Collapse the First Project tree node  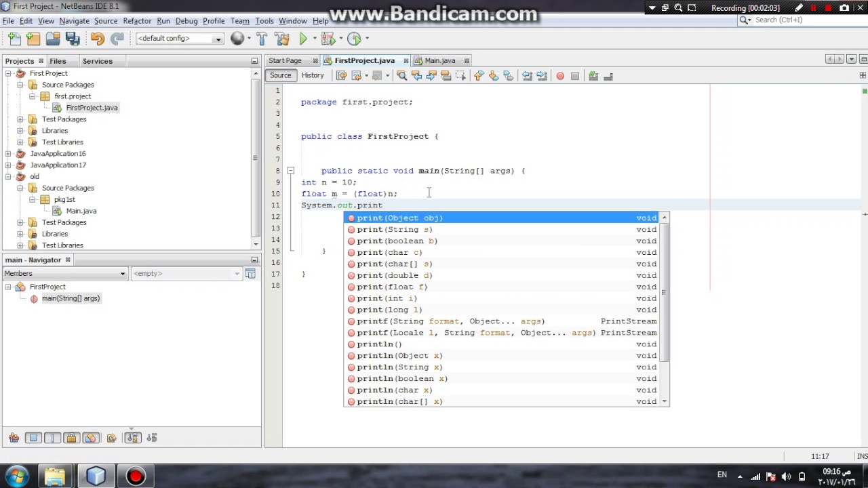click(8, 73)
